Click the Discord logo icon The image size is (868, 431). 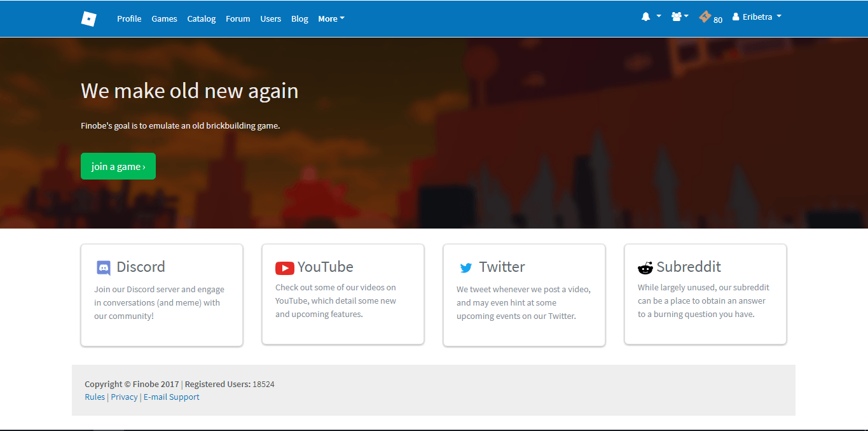click(x=103, y=268)
